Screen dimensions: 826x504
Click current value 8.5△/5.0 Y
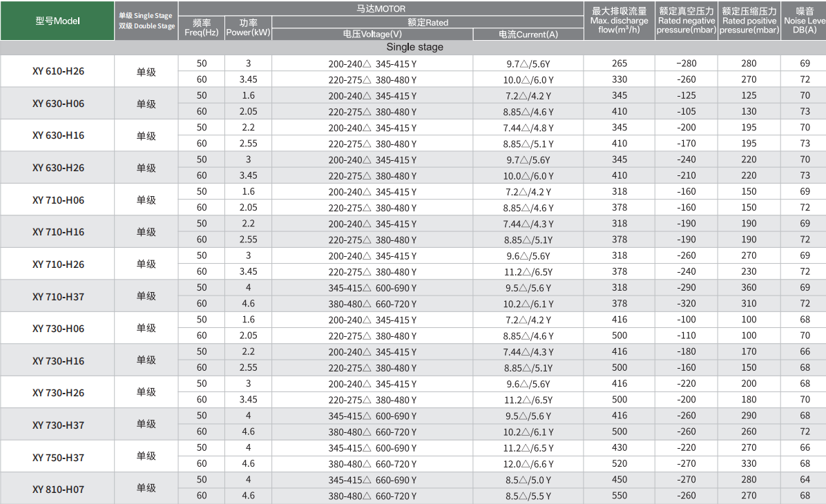click(528, 481)
